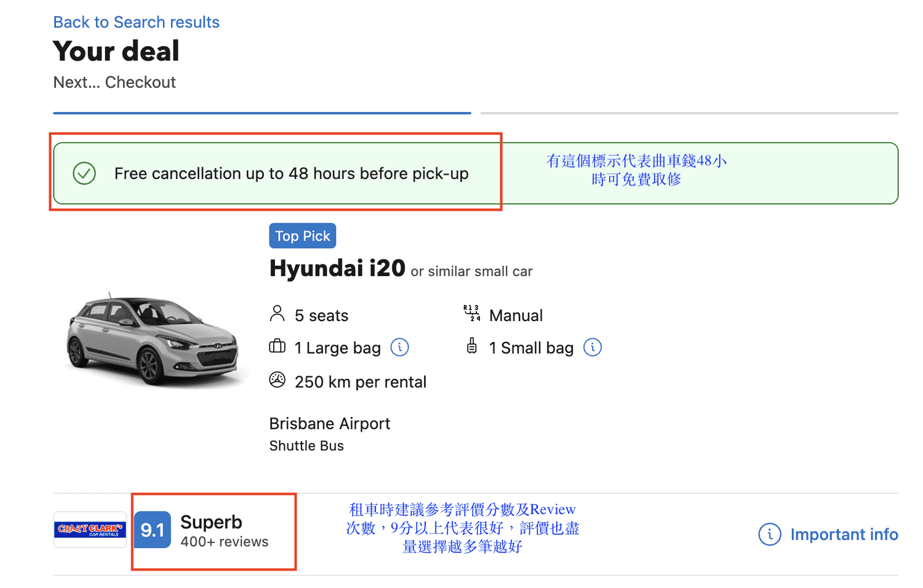Click the grey Checkout progress bar
Image resolution: width=923 pixels, height=588 pixels.
[x=689, y=113]
